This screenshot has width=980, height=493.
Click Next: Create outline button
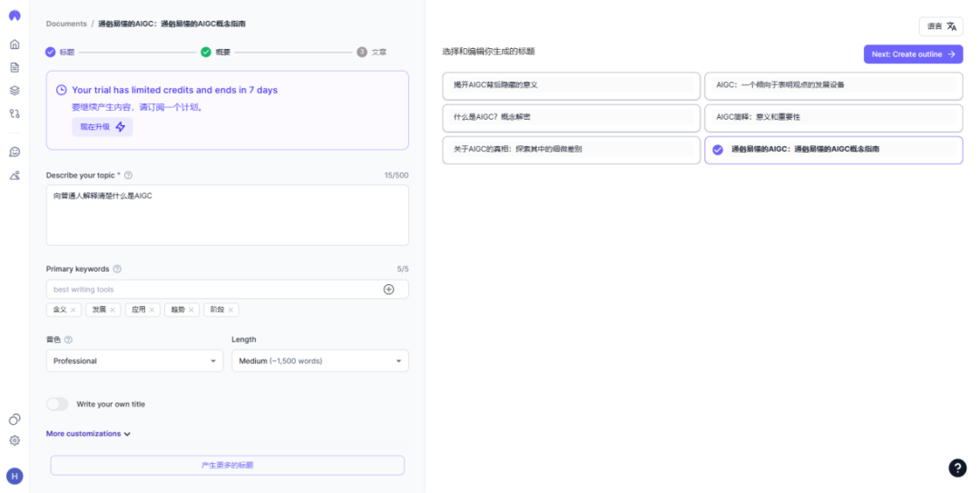(x=913, y=54)
